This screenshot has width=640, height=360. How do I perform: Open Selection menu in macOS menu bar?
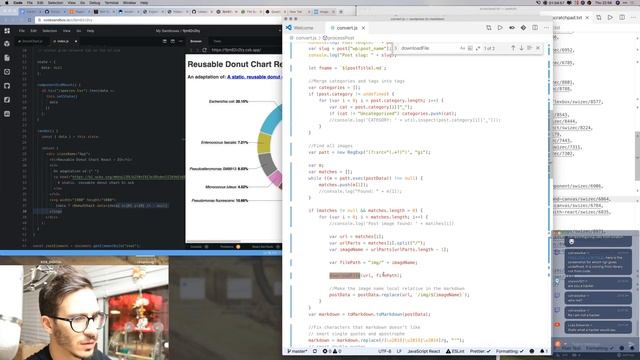pos(56,2)
